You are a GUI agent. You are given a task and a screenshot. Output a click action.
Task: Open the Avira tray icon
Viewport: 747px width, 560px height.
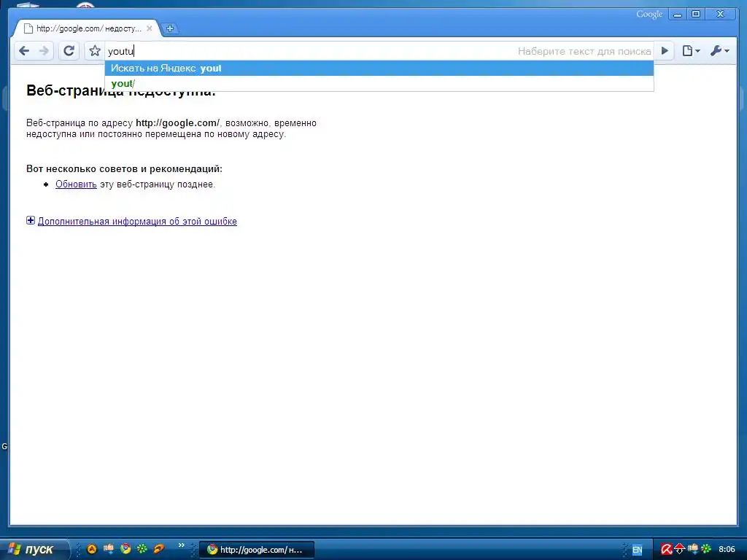pyautogui.click(x=667, y=550)
